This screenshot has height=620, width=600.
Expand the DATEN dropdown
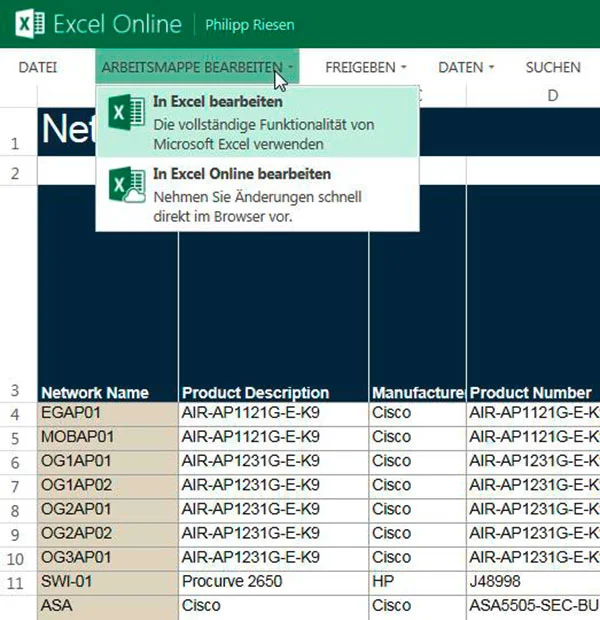466,67
